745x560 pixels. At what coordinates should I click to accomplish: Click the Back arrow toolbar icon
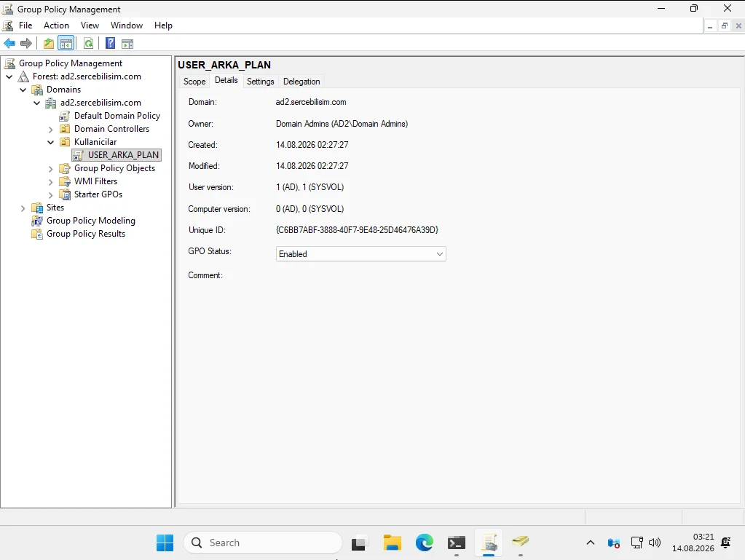pyautogui.click(x=9, y=44)
